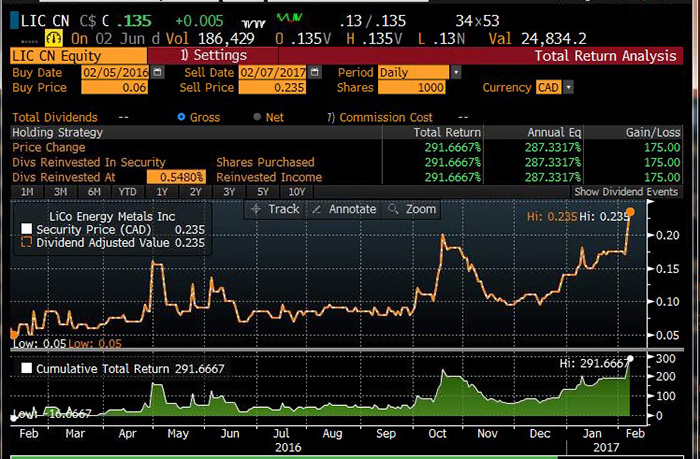Click the Track crosshair tool
The image size is (700, 459).
point(274,209)
